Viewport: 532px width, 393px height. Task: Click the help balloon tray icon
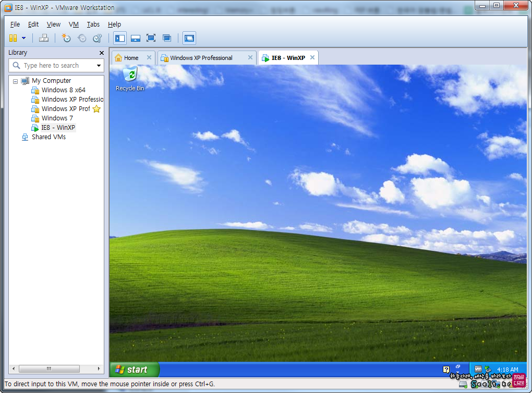[x=446, y=370]
